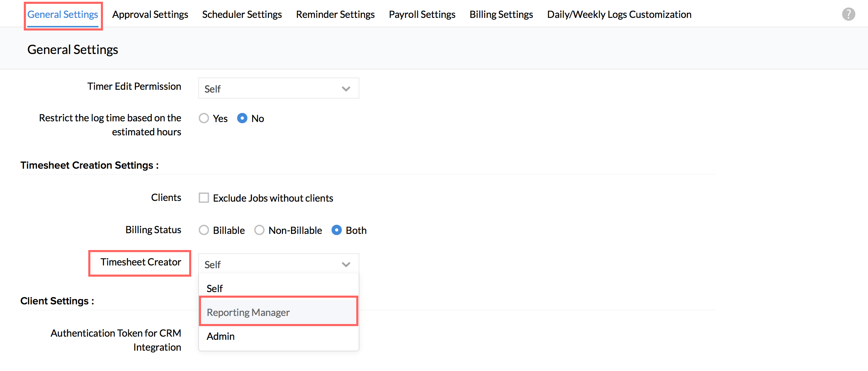Screen dimensions: 868x371
Task: Open the help question mark icon
Action: pyautogui.click(x=848, y=14)
